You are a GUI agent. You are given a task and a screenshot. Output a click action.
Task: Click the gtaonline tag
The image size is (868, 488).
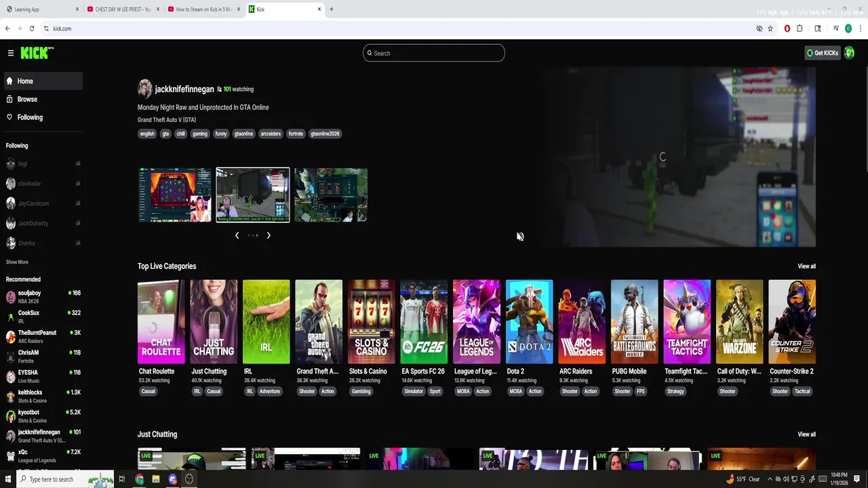click(243, 134)
